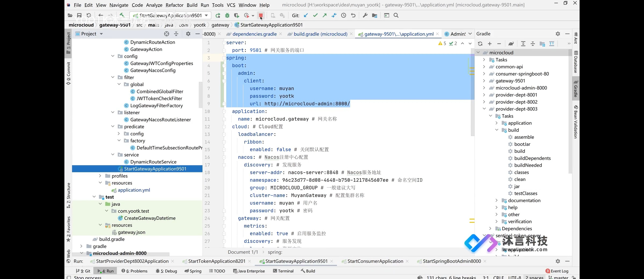Run with Coverage shield icon
The height and width of the screenshot is (279, 644).
pyautogui.click(x=236, y=16)
